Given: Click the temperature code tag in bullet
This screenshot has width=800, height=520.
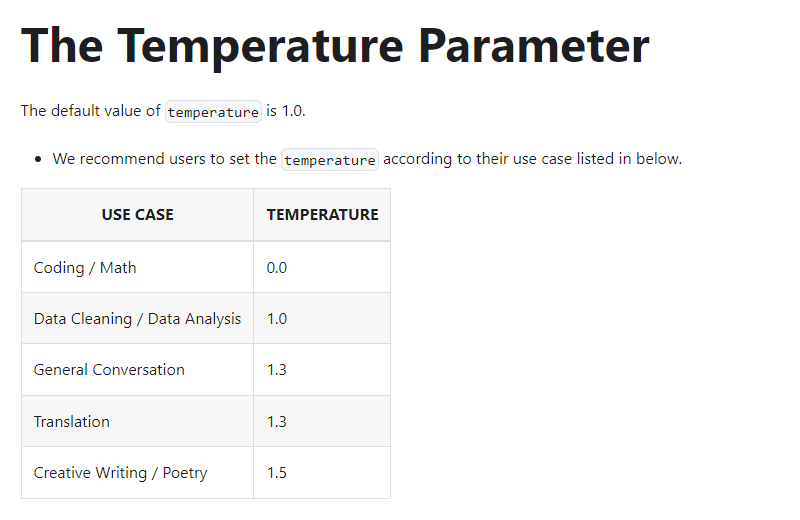Looking at the screenshot, I should click(x=330, y=159).
